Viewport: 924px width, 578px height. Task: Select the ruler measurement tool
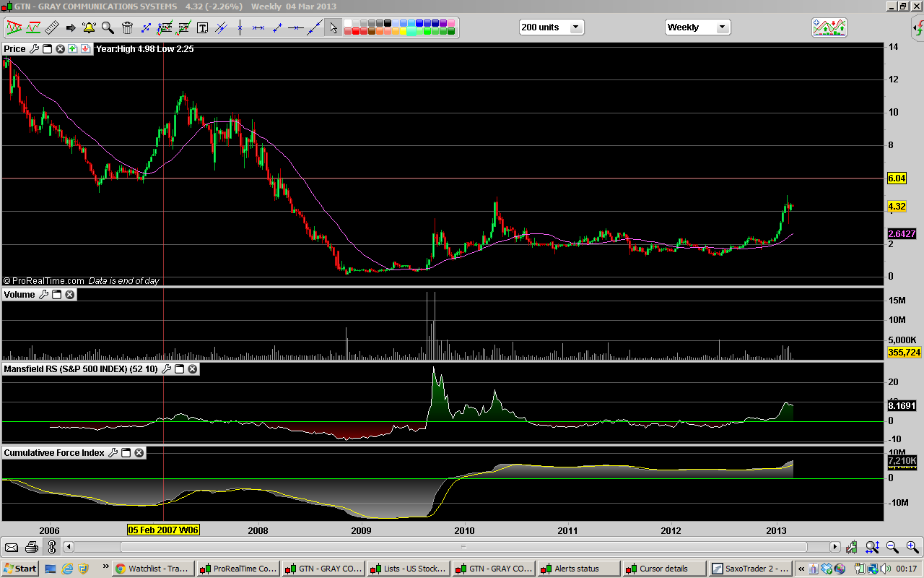point(52,28)
